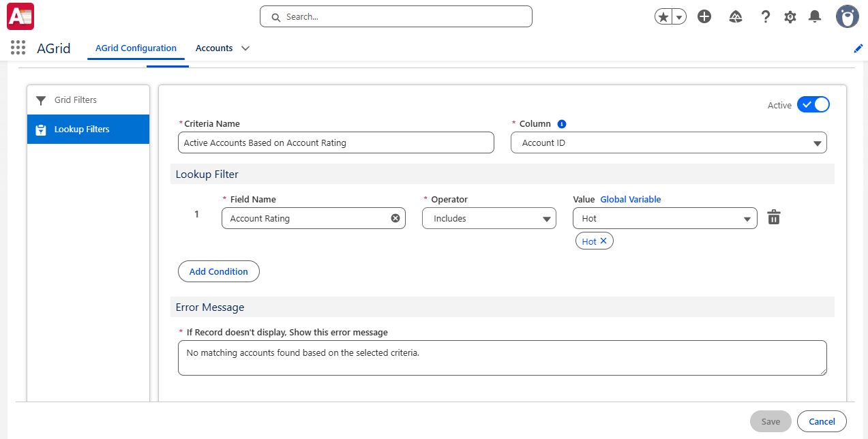This screenshot has height=439, width=868.
Task: Open the Trailhead guidance icon
Action: (736, 17)
